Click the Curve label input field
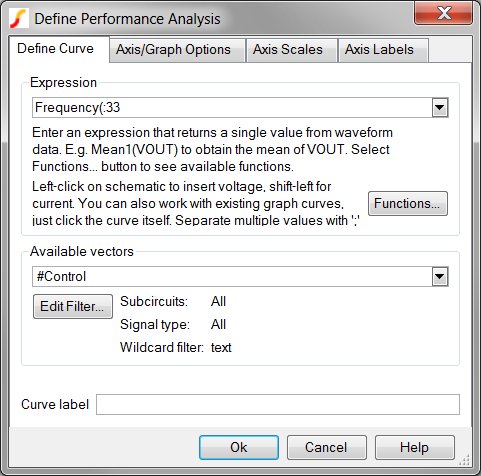This screenshot has height=476, width=481. coord(278,405)
